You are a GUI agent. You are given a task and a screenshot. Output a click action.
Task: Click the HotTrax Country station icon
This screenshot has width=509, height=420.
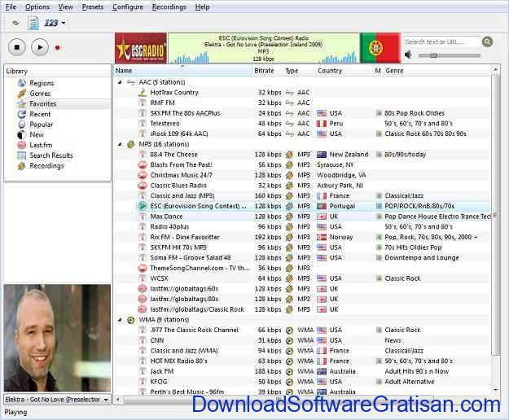(x=143, y=93)
